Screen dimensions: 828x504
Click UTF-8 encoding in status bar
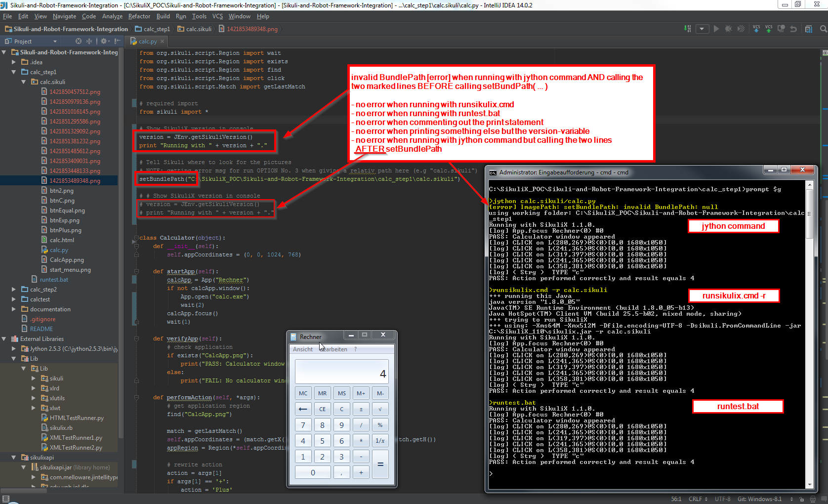(722, 499)
